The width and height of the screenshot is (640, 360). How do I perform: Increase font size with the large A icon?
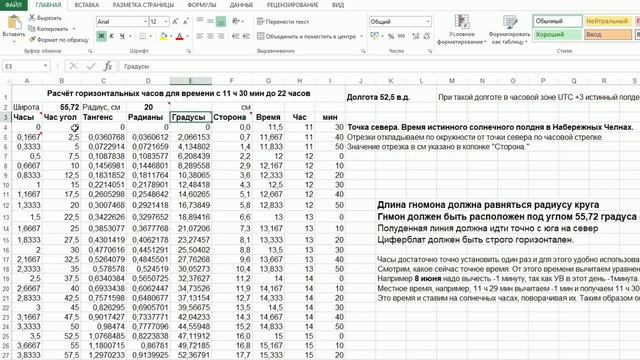(176, 22)
